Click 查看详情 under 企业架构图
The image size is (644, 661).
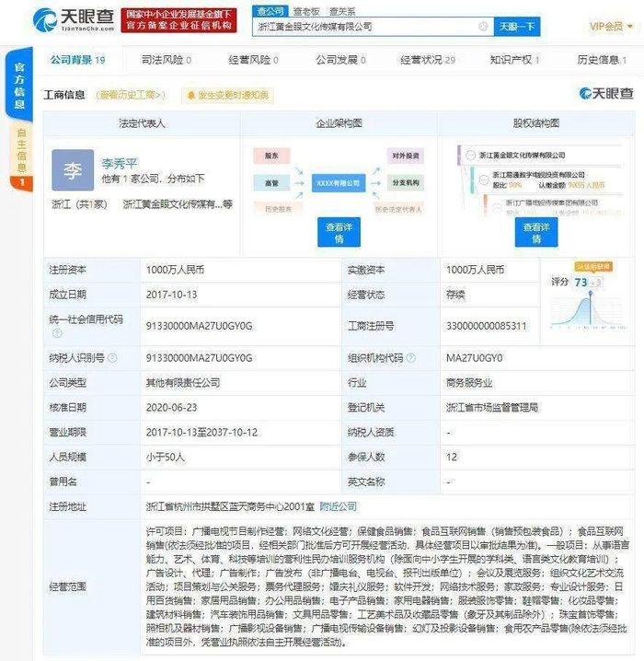click(339, 233)
